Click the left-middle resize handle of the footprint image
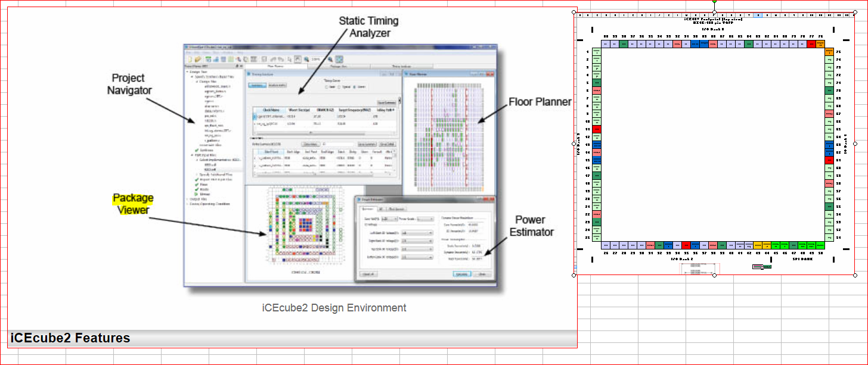Viewport: 868px width, 365px height. [574, 143]
